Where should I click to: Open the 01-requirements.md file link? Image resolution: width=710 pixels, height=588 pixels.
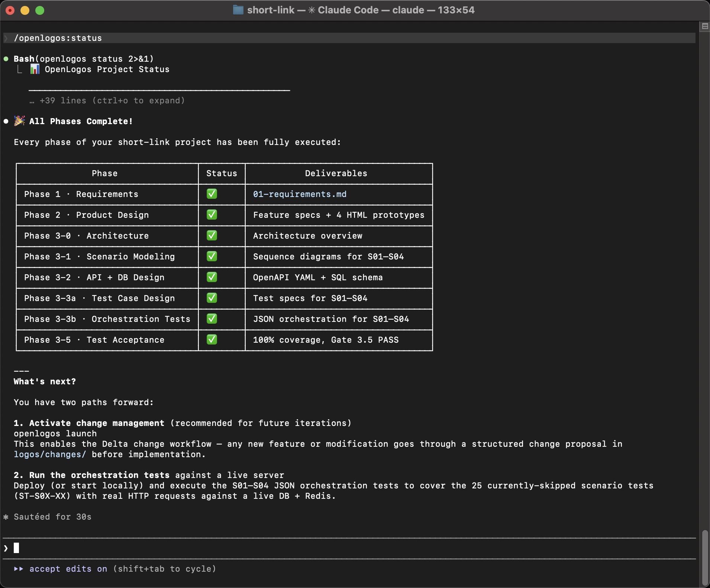[300, 194]
